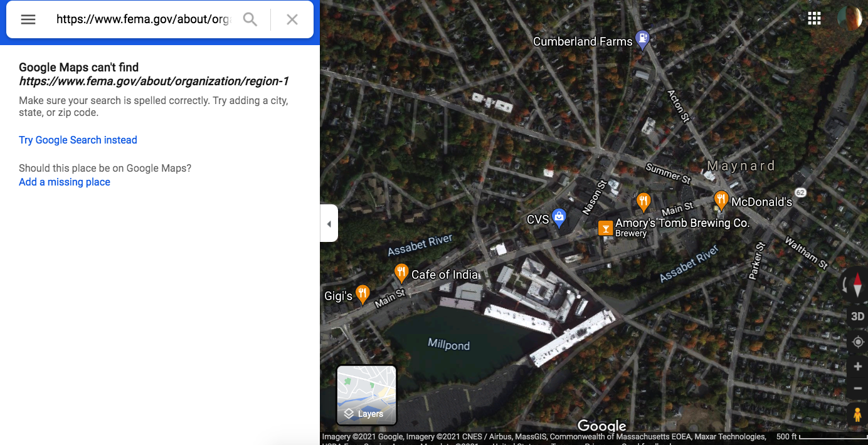The height and width of the screenshot is (445, 868).
Task: Reset map orientation with the compass
Action: coord(857,285)
